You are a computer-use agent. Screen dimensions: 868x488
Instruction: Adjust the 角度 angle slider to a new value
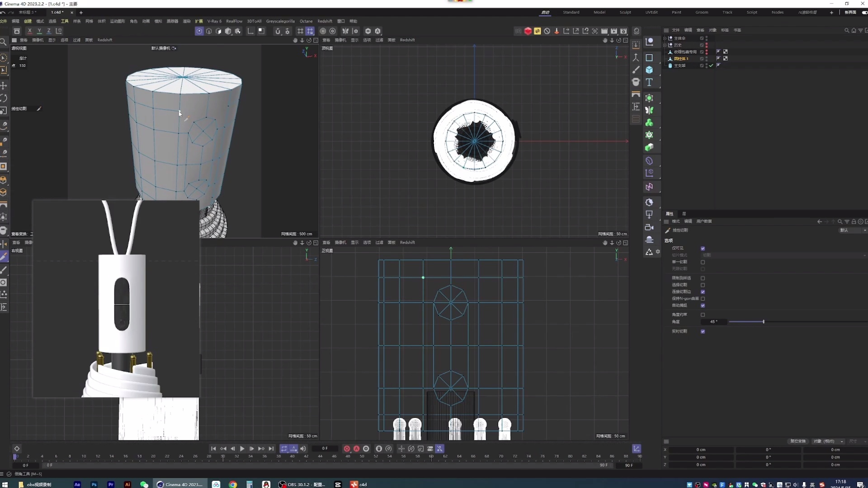763,322
